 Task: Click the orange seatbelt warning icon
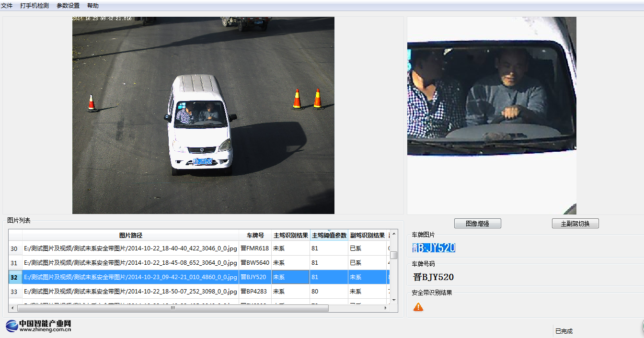point(418,307)
